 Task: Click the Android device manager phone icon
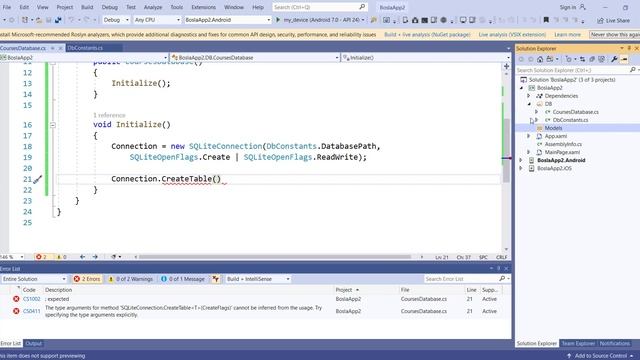pos(404,20)
